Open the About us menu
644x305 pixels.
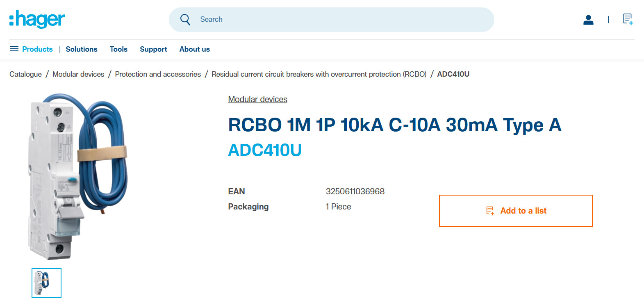pos(194,49)
